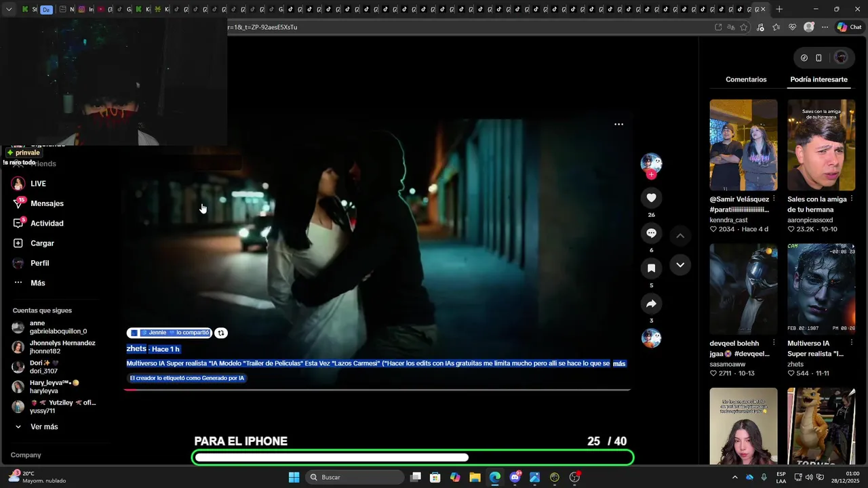Save video with the bookmark icon
Image resolution: width=868 pixels, height=488 pixels.
(x=651, y=268)
